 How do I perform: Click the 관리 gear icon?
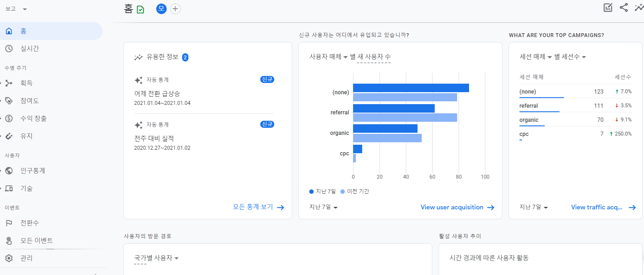(x=9, y=258)
